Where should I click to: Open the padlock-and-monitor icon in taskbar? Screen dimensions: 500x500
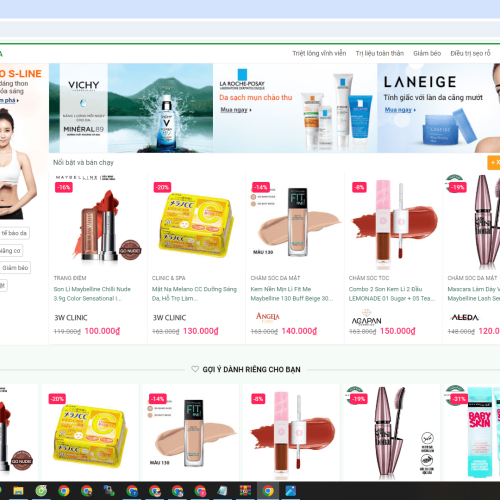[x=109, y=491]
